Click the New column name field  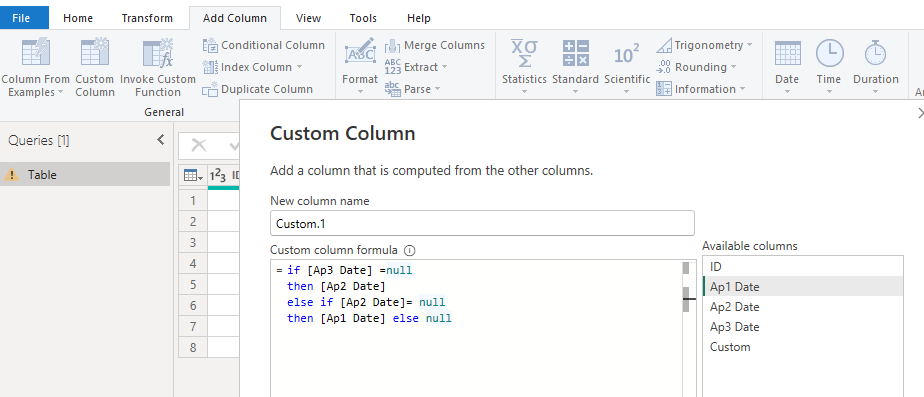(x=482, y=223)
